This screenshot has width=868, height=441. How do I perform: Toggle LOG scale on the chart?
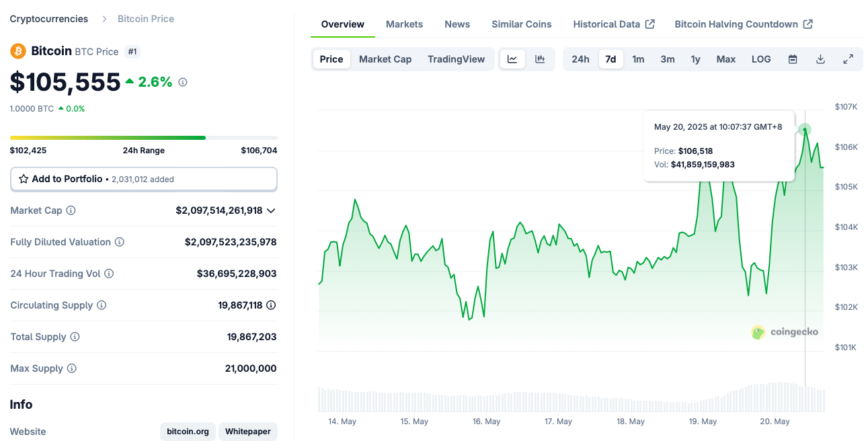pyautogui.click(x=761, y=59)
